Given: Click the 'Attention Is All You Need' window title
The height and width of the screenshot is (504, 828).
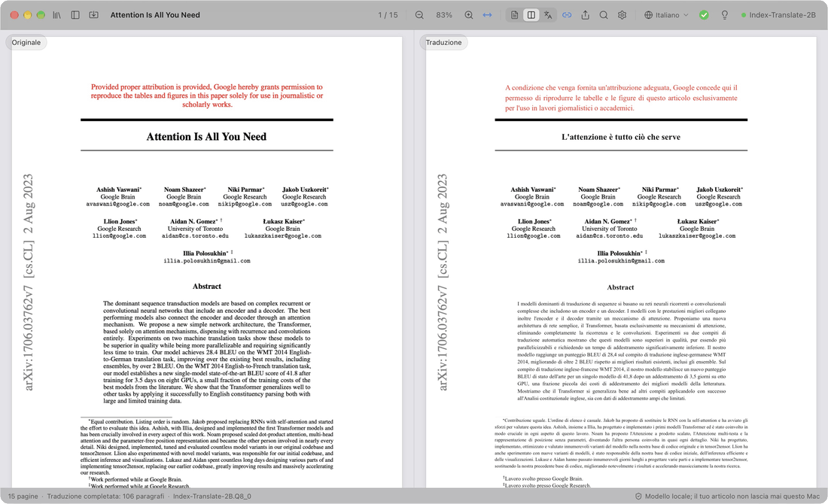Looking at the screenshot, I should (155, 15).
